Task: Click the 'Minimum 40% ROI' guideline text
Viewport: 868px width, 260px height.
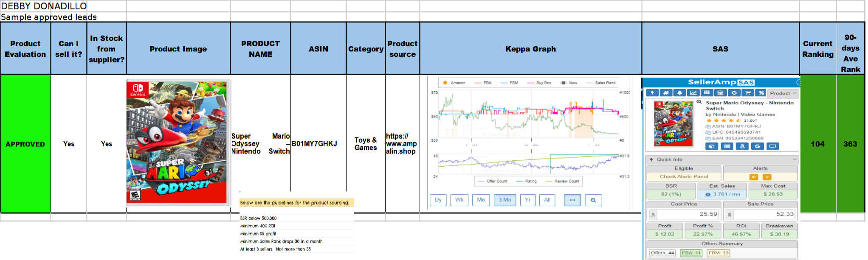Action: (x=258, y=226)
